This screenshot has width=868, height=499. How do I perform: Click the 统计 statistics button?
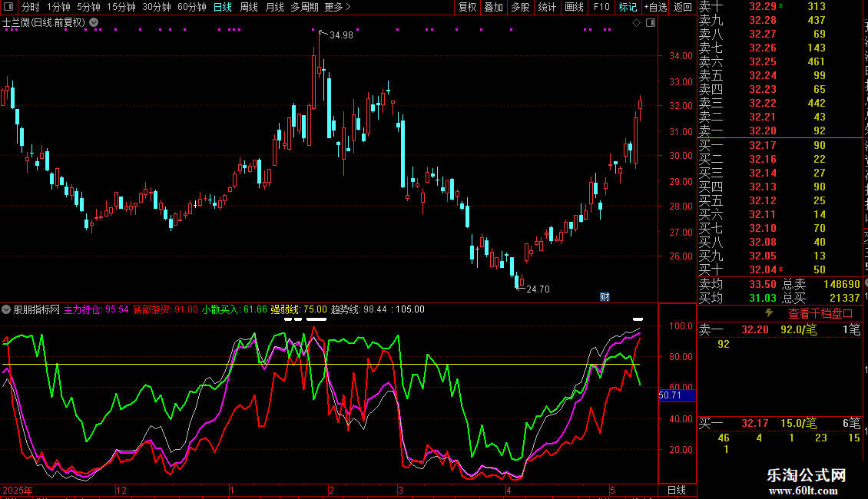(547, 7)
